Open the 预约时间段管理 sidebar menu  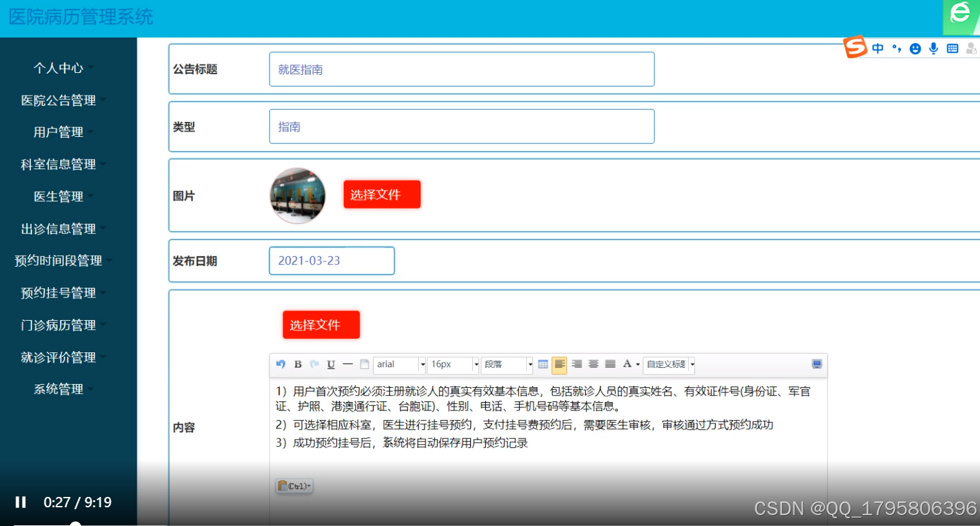[x=63, y=260]
